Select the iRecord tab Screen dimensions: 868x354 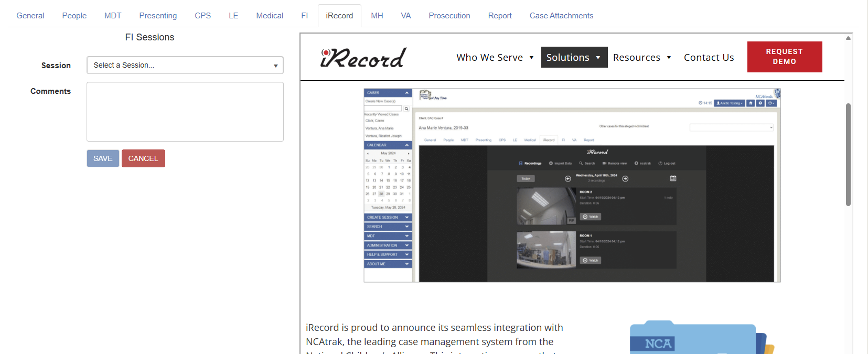[339, 16]
